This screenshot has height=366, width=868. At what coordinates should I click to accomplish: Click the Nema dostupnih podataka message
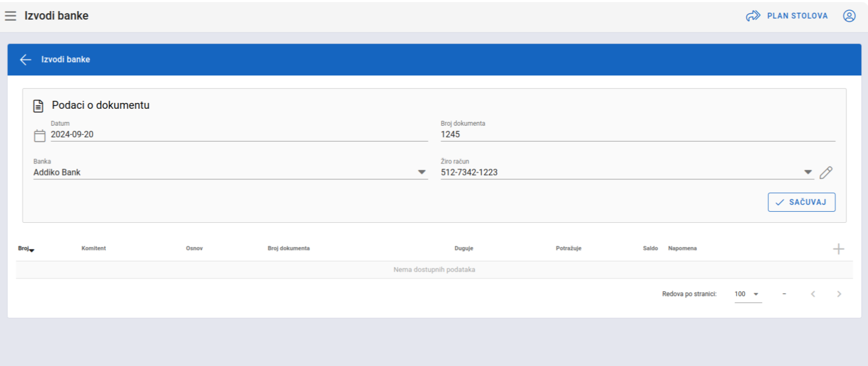coord(435,269)
